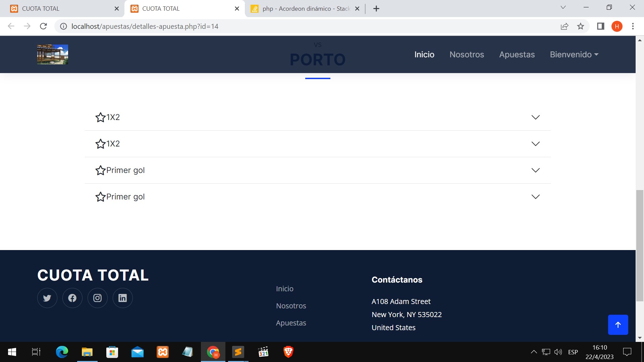The width and height of the screenshot is (644, 362).
Task: Open the Bienvenido dropdown menu
Action: (575, 54)
